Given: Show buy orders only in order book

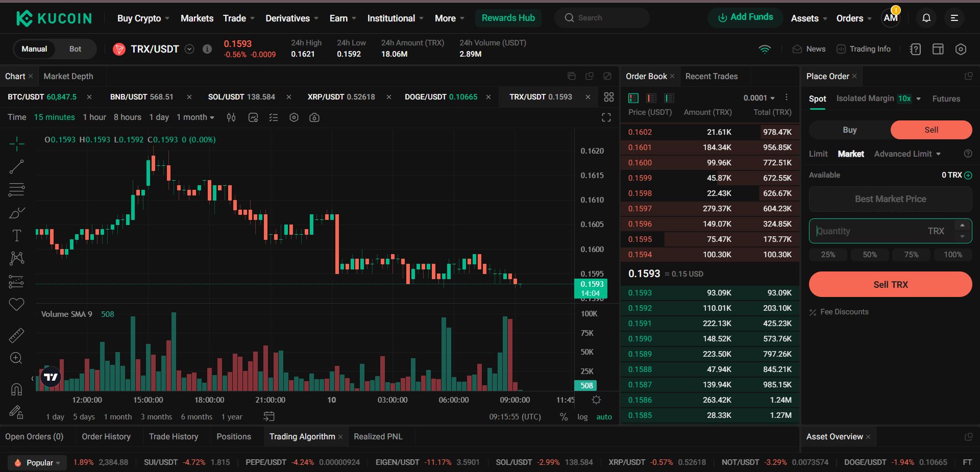Looking at the screenshot, I should coord(669,98).
